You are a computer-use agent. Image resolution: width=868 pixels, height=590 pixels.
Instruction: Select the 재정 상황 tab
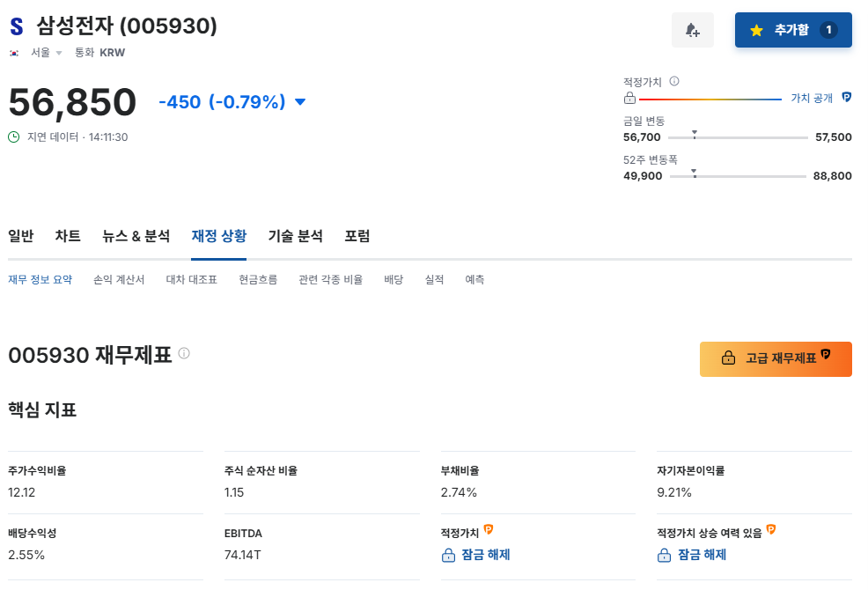point(218,236)
